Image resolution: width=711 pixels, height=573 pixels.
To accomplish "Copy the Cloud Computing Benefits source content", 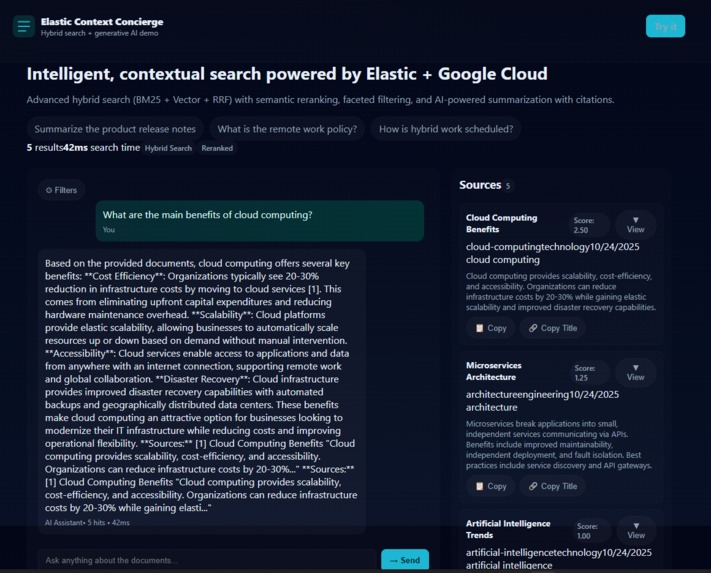I will pos(491,328).
